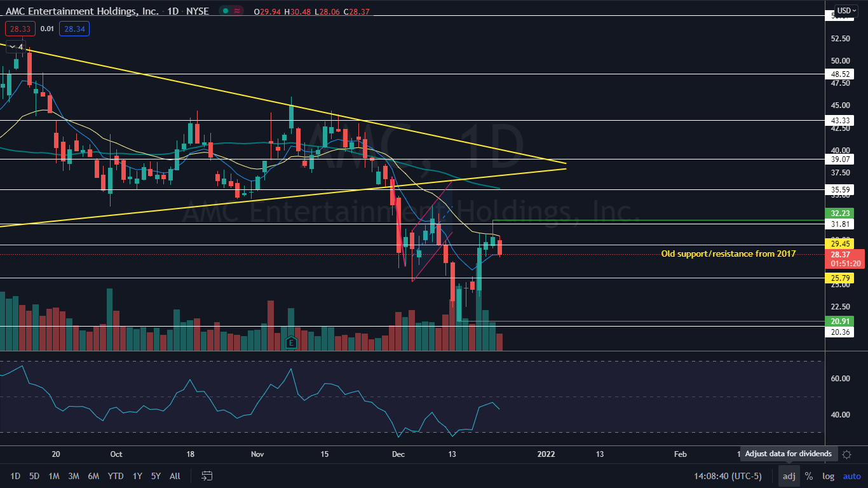The width and height of the screenshot is (868, 488).
Task: Click the 20.36 price level label
Action: [840, 332]
